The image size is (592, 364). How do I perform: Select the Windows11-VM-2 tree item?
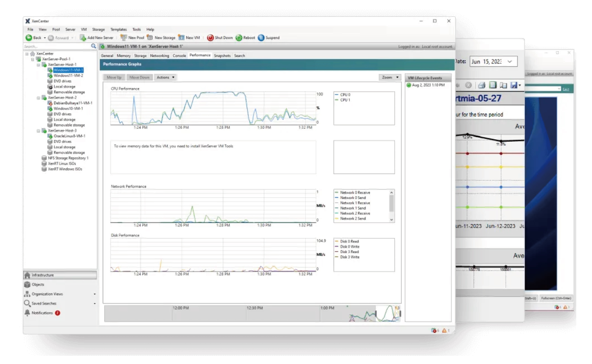[68, 76]
